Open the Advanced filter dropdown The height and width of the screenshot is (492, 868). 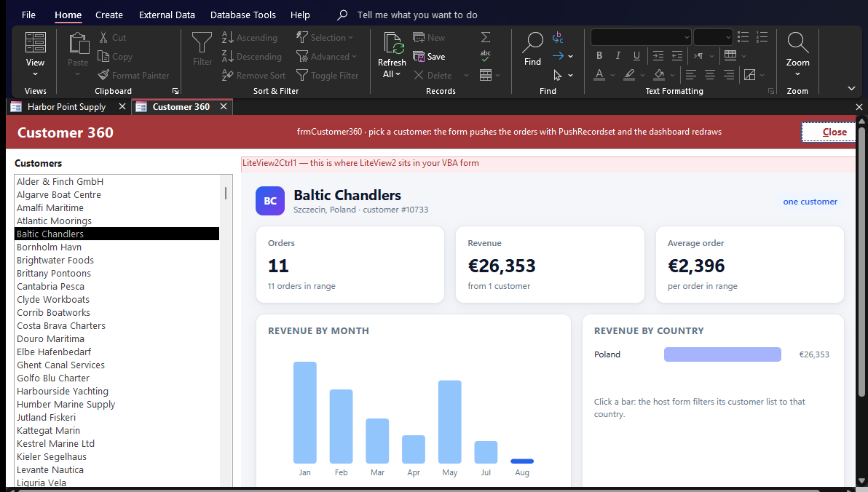click(327, 57)
